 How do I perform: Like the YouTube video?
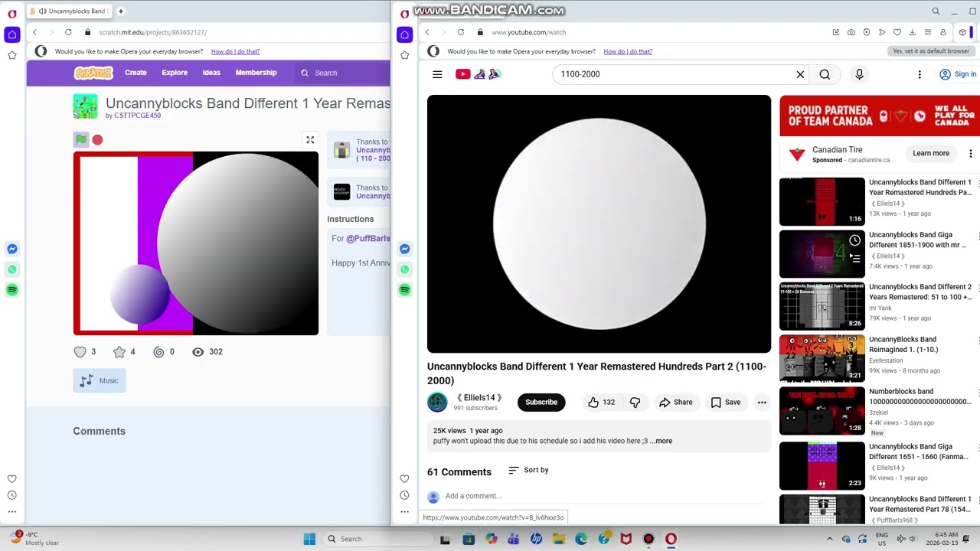click(602, 403)
